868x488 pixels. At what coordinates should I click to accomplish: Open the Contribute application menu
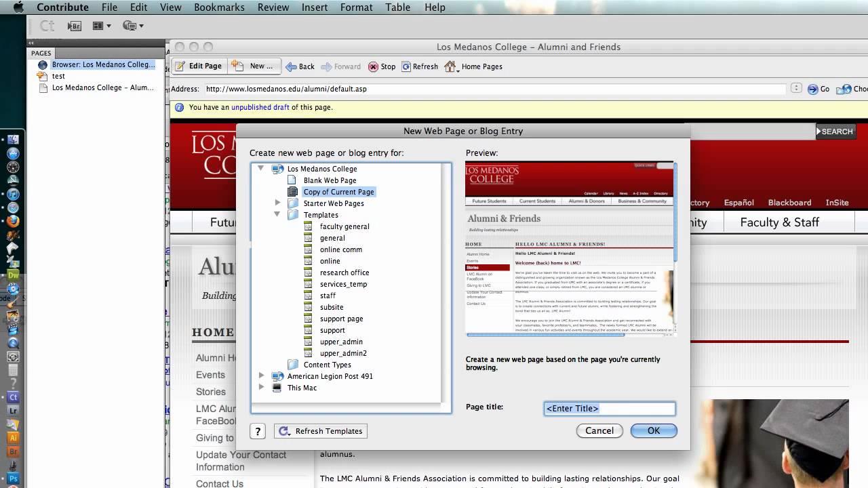[x=62, y=7]
